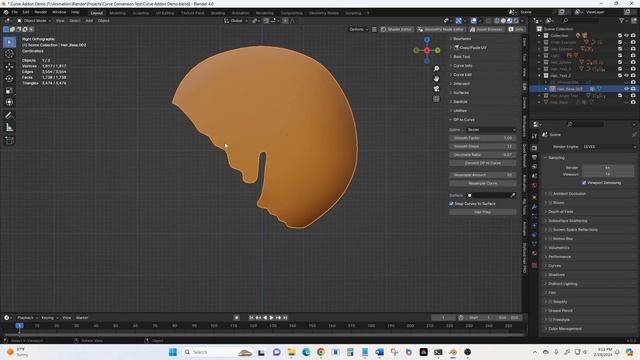
Task: Toggle the camera view icon
Action: [436, 89]
